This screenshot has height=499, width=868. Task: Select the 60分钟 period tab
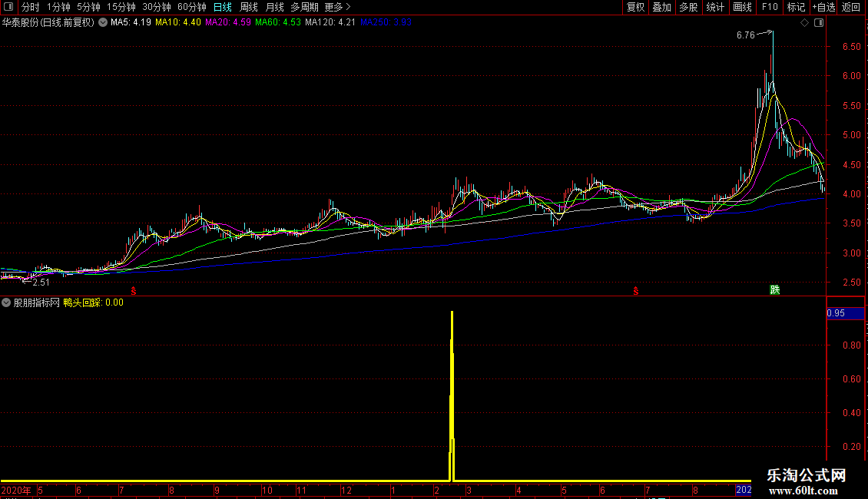coord(192,7)
